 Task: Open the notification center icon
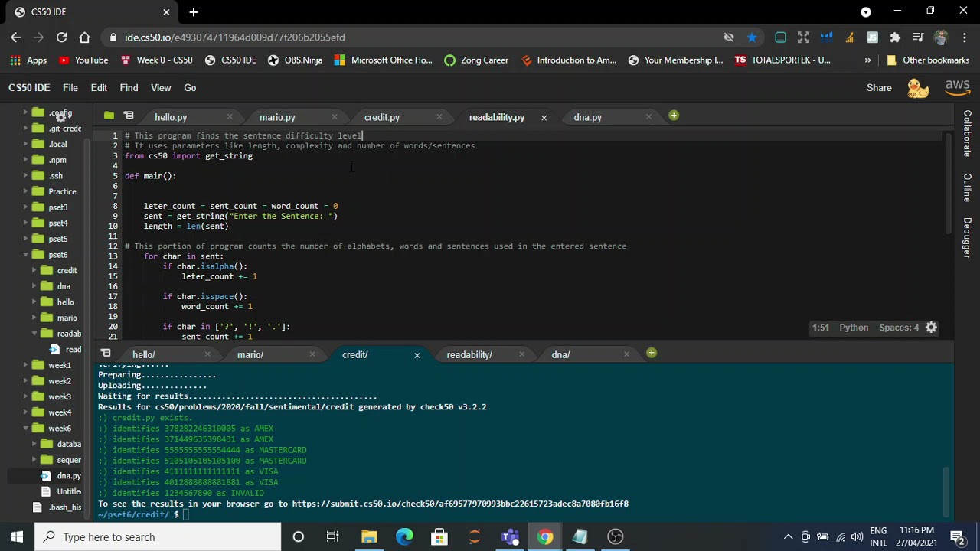(x=957, y=536)
